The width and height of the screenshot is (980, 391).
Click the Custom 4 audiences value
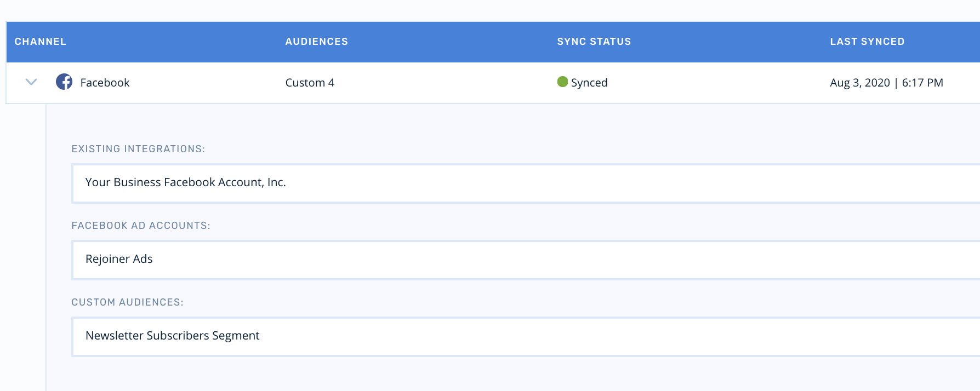coord(310,83)
